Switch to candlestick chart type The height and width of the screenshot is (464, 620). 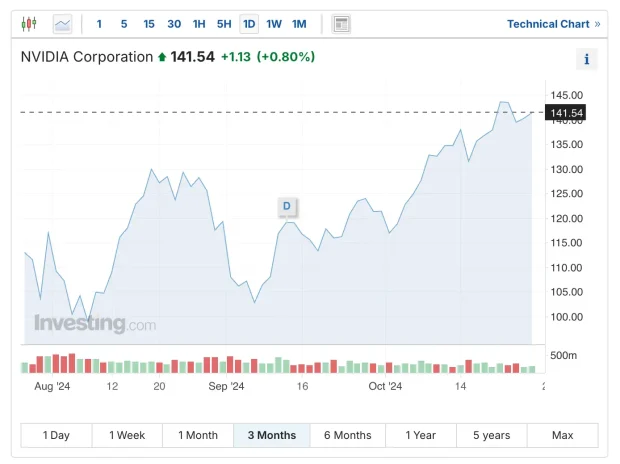[x=28, y=24]
